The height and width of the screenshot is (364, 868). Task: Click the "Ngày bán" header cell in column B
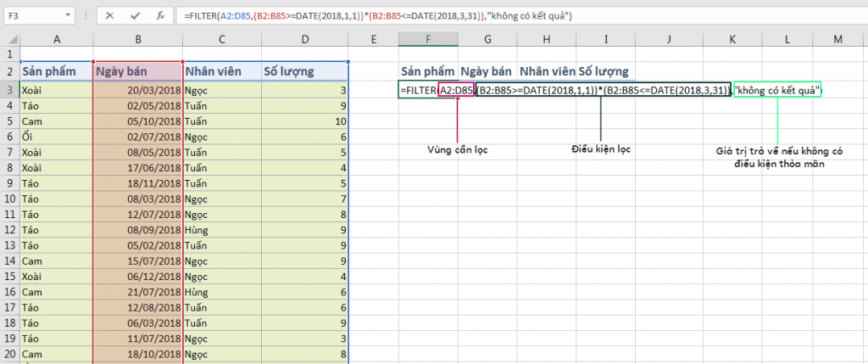(138, 72)
